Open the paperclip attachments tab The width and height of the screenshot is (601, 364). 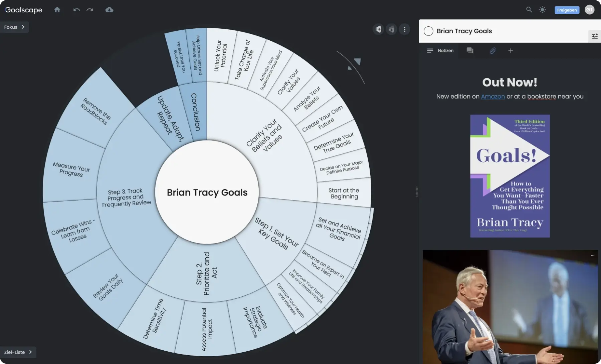[492, 51]
